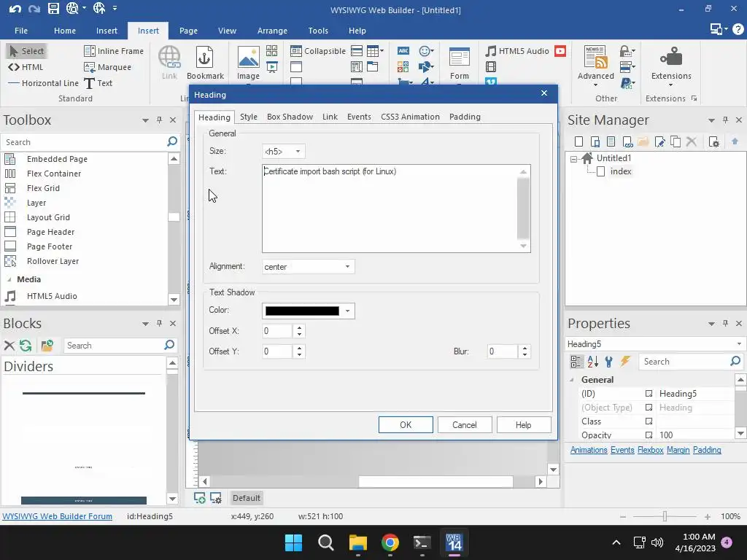Click the red YouTube icon
Image resolution: width=747 pixels, height=560 pixels.
[x=560, y=51]
